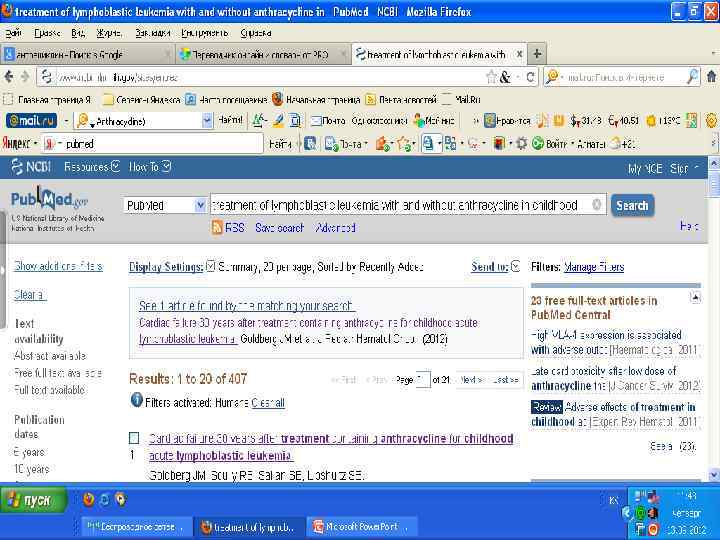Select the 10 years publication date filter
Screen dimensions: 720x540
click(x=31, y=469)
